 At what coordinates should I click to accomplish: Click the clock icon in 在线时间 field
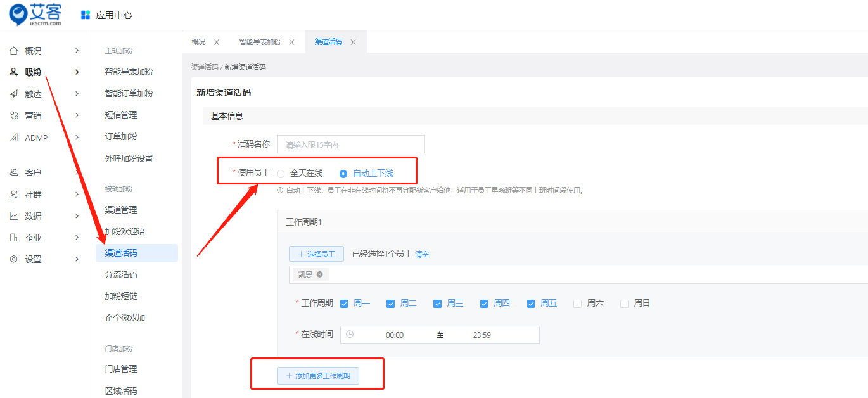point(350,335)
